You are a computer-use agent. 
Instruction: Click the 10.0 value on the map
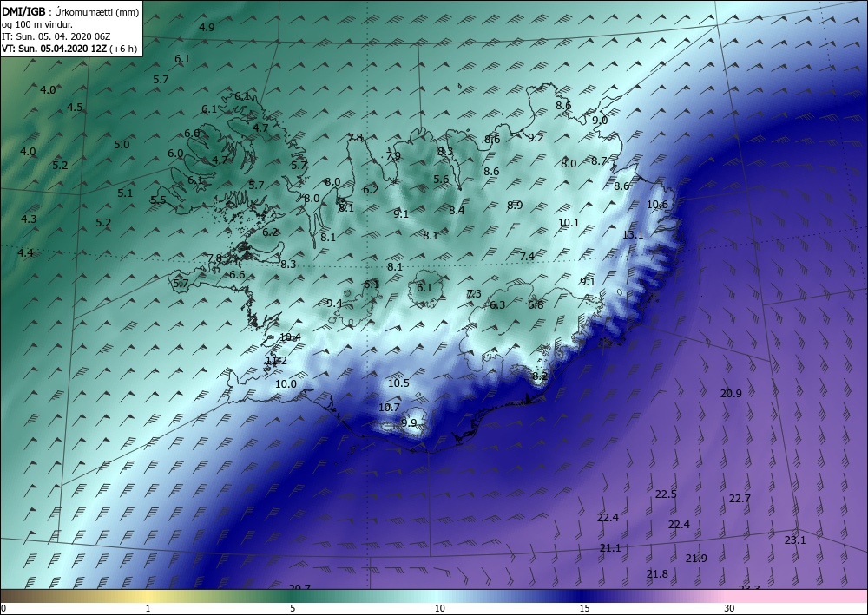tap(286, 383)
